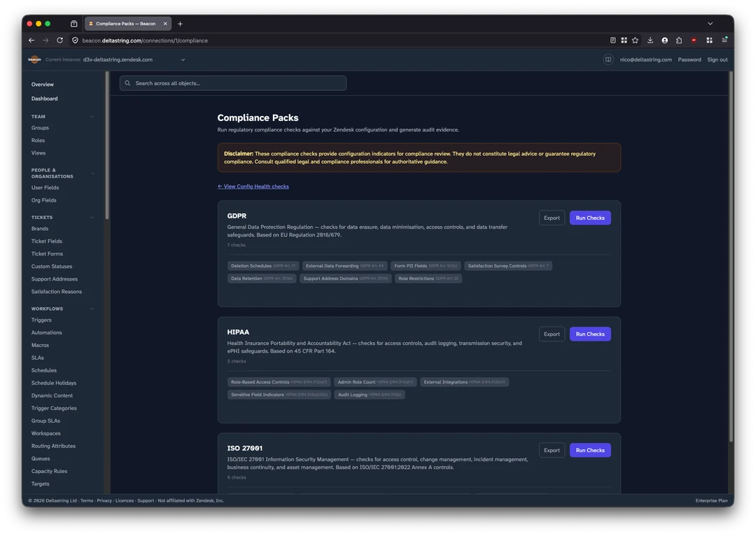Close the Compliance Packs tab

pyautogui.click(x=165, y=24)
